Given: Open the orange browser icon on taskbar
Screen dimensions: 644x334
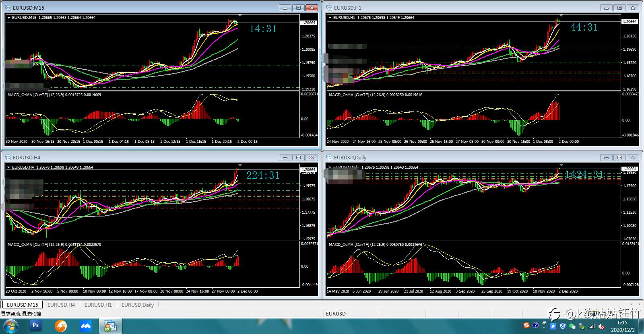Looking at the screenshot, I should tap(61, 326).
